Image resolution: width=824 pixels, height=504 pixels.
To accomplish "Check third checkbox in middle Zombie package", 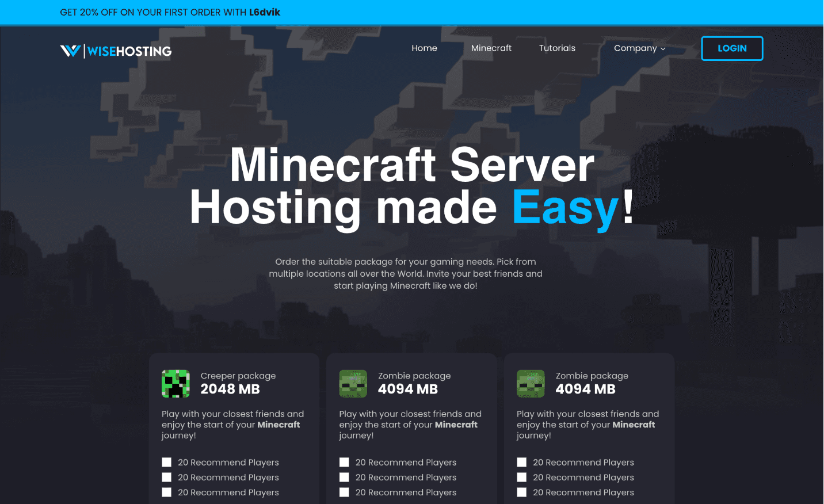I will point(344,492).
